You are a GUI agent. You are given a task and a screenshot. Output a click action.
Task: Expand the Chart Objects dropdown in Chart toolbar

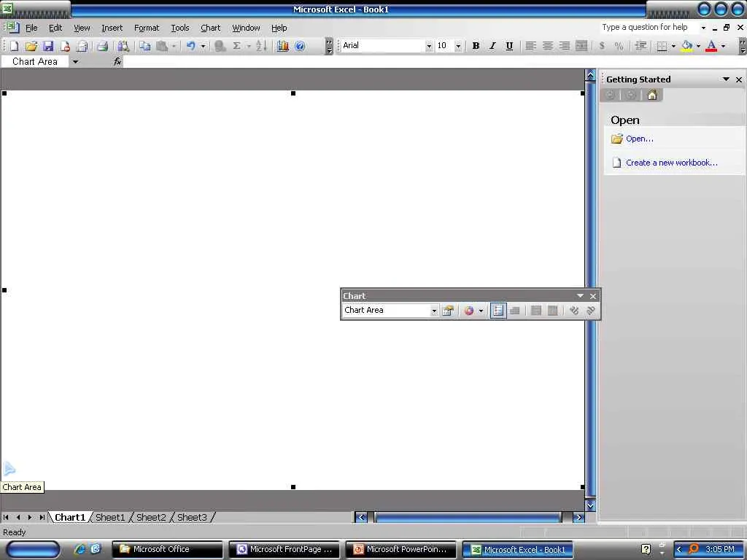(434, 311)
